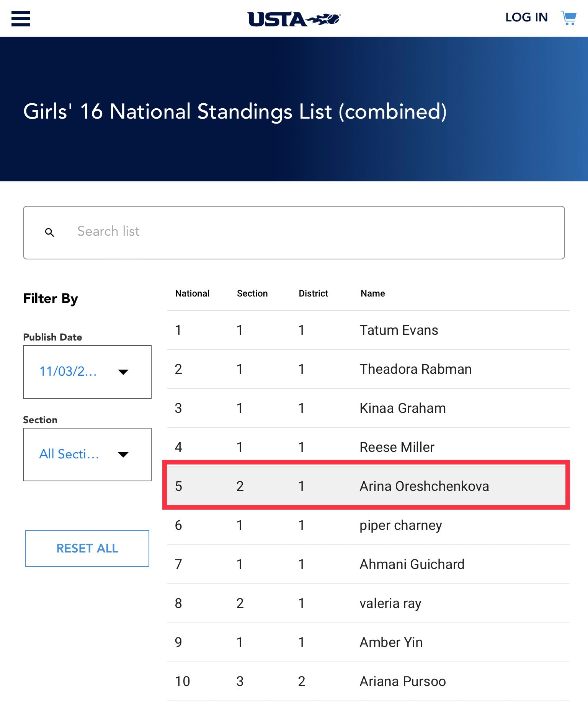Image resolution: width=588 pixels, height=704 pixels.
Task: Focus the Search list field
Action: point(306,232)
